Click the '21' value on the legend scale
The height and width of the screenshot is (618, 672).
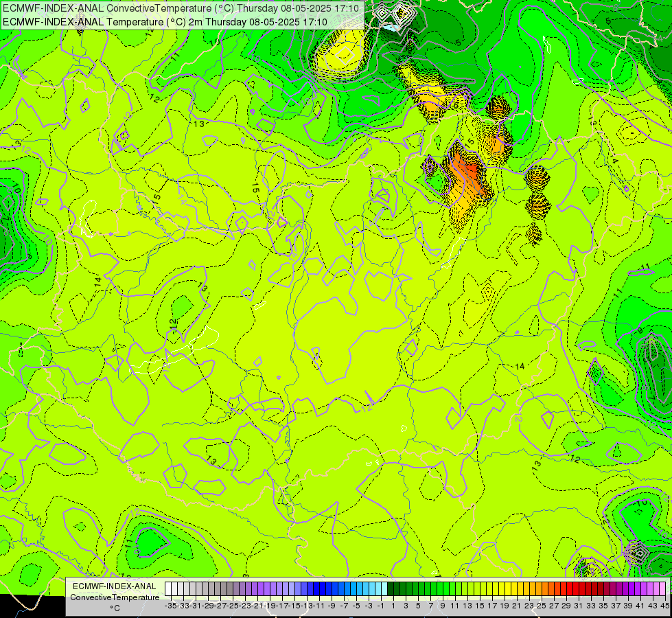pos(517,606)
